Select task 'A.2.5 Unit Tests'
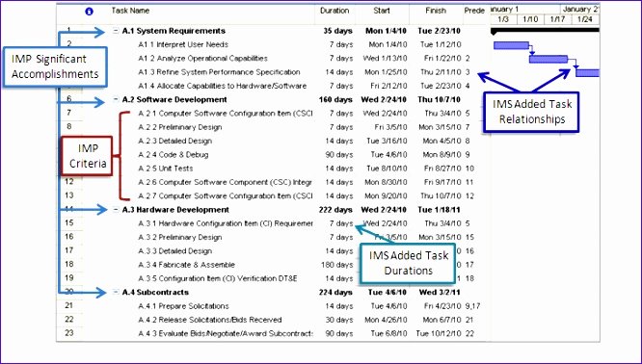The image size is (642, 364). (166, 169)
